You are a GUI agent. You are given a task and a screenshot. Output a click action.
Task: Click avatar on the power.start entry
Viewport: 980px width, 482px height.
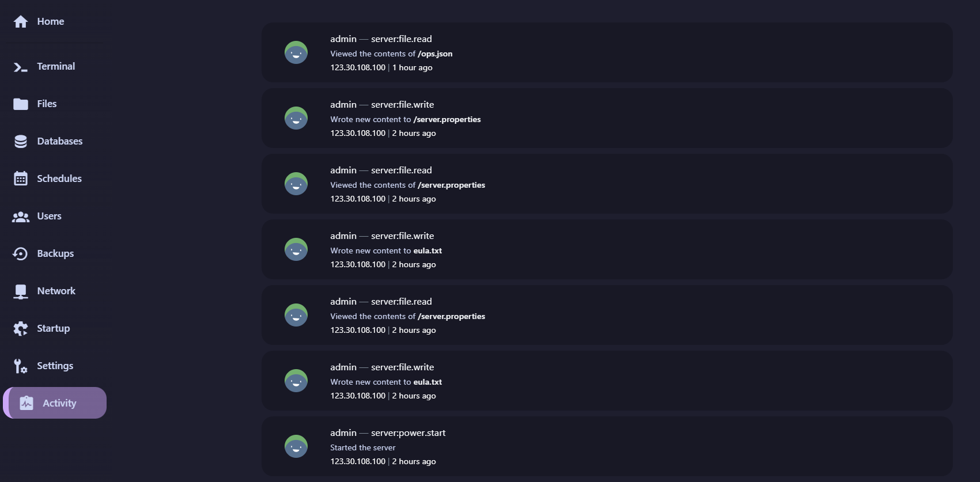pyautogui.click(x=296, y=446)
